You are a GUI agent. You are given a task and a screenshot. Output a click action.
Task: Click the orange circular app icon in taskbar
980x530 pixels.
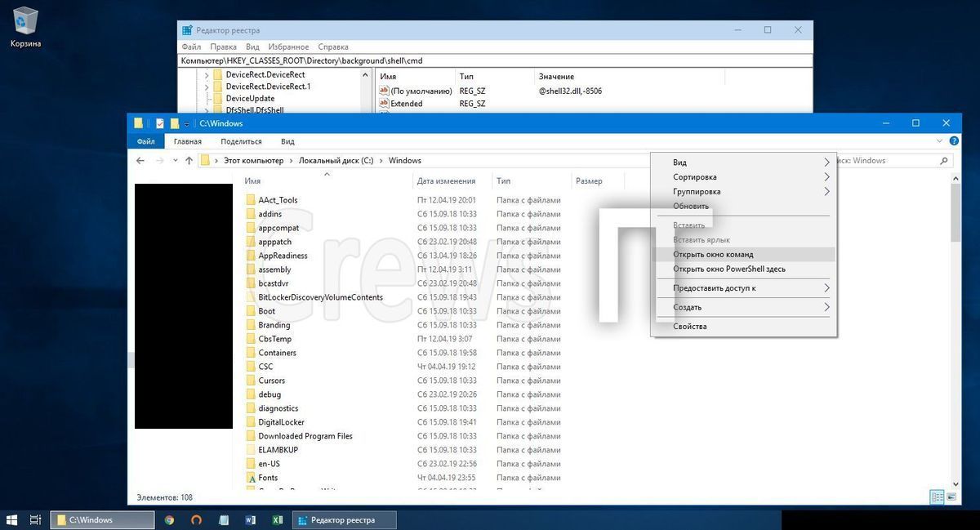click(x=196, y=519)
